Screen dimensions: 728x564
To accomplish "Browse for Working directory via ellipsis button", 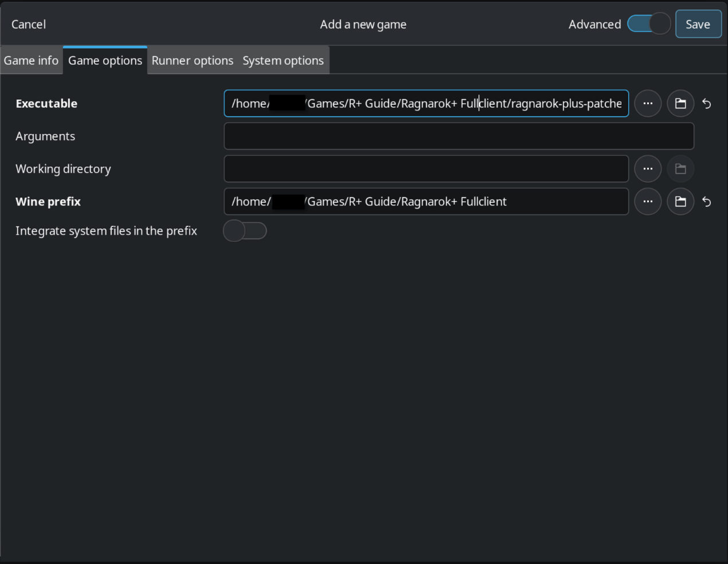I will (648, 169).
